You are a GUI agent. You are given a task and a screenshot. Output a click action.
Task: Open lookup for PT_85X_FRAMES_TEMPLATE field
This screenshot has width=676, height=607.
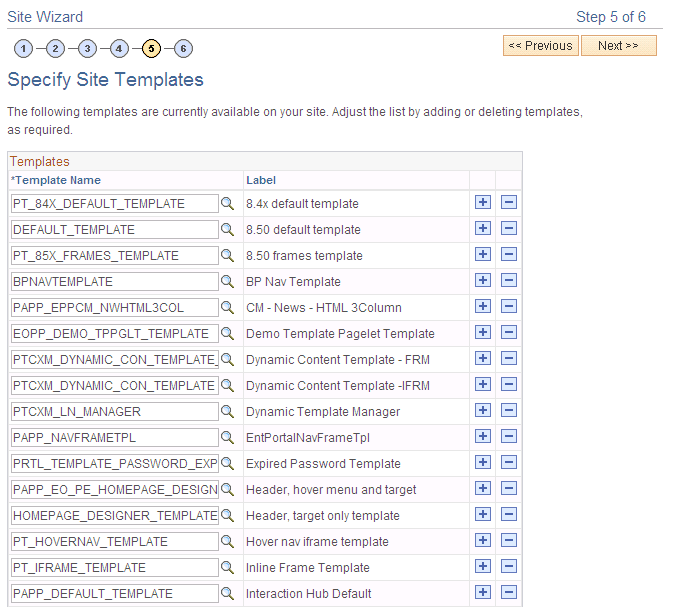pos(227,255)
